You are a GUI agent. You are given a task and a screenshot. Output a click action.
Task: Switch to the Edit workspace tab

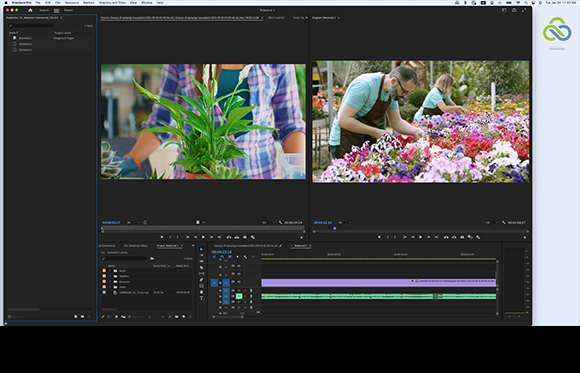pyautogui.click(x=56, y=10)
